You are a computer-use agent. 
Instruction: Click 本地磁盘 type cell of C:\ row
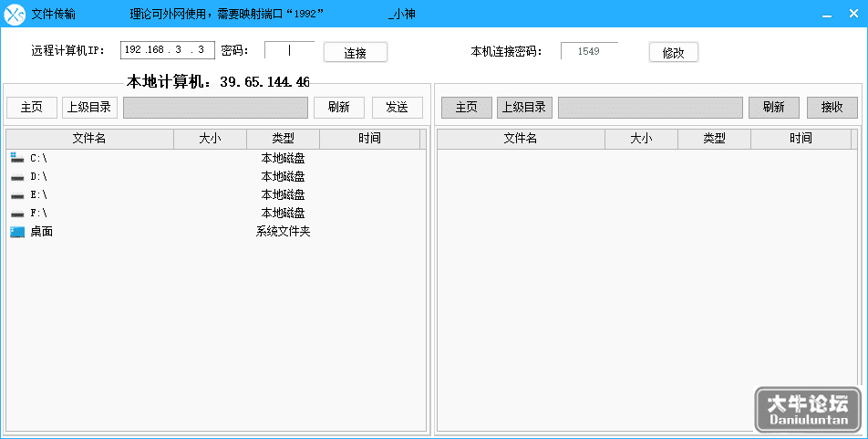283,159
